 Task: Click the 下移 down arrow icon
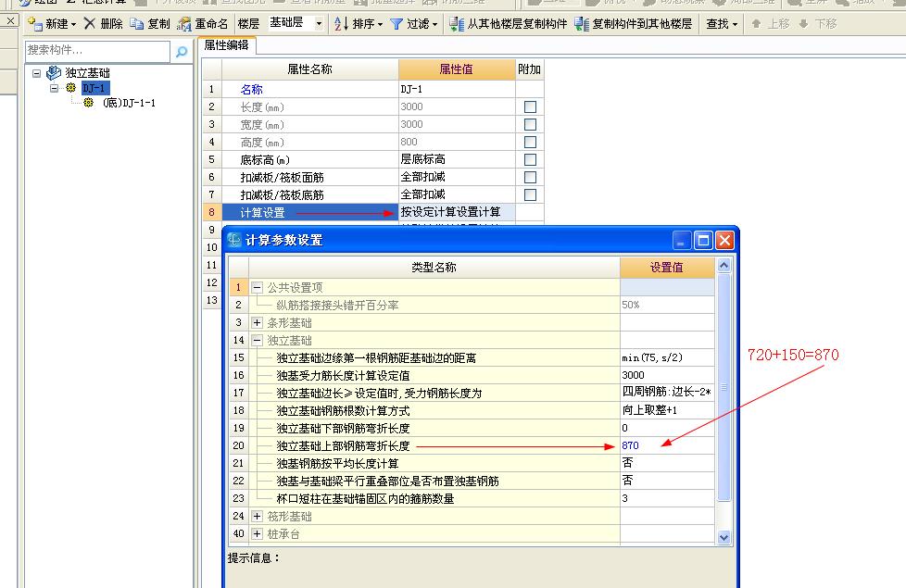click(x=804, y=24)
